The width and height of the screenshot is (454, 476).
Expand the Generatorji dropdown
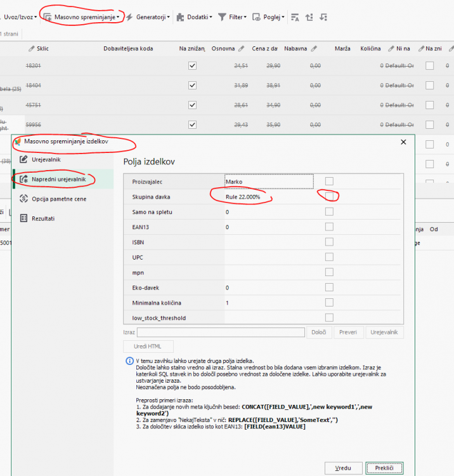click(x=148, y=17)
